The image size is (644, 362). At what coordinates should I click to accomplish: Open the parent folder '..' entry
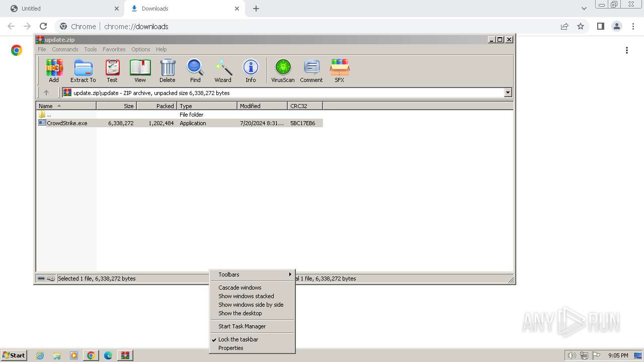[49, 115]
